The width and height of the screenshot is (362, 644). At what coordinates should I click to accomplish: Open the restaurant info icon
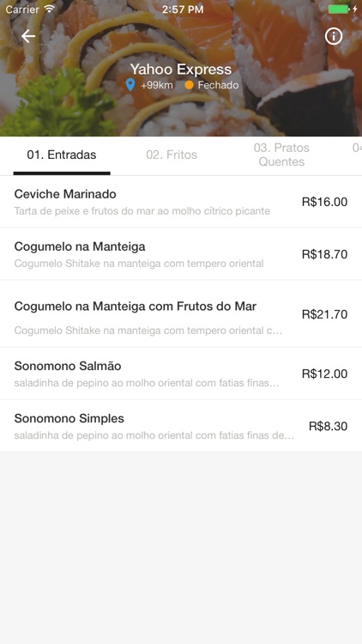334,36
